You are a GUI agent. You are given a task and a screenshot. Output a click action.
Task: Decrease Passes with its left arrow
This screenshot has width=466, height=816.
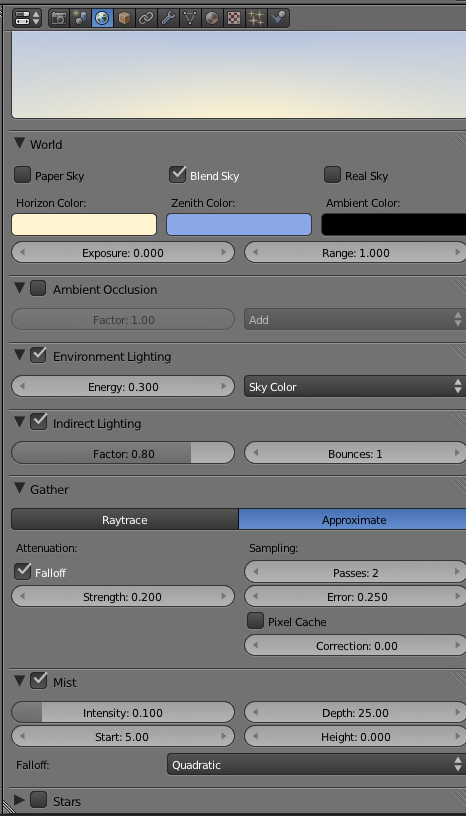point(256,572)
